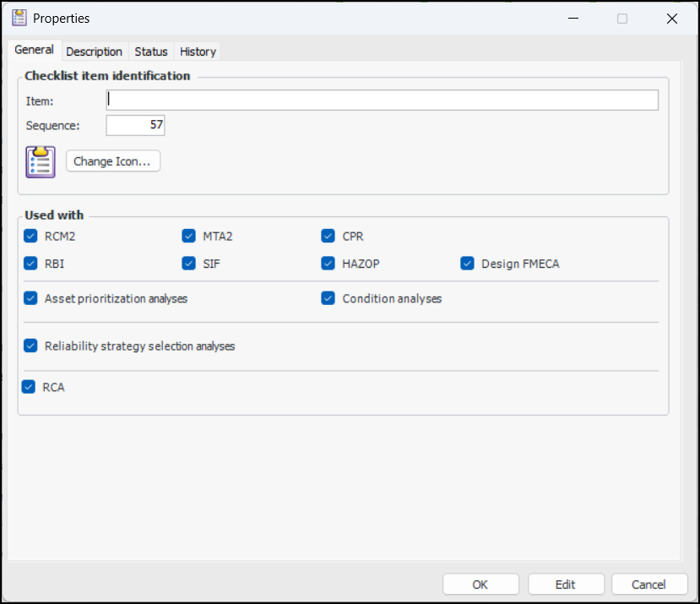Switch to the Description tab
The width and height of the screenshot is (700, 604).
point(94,52)
